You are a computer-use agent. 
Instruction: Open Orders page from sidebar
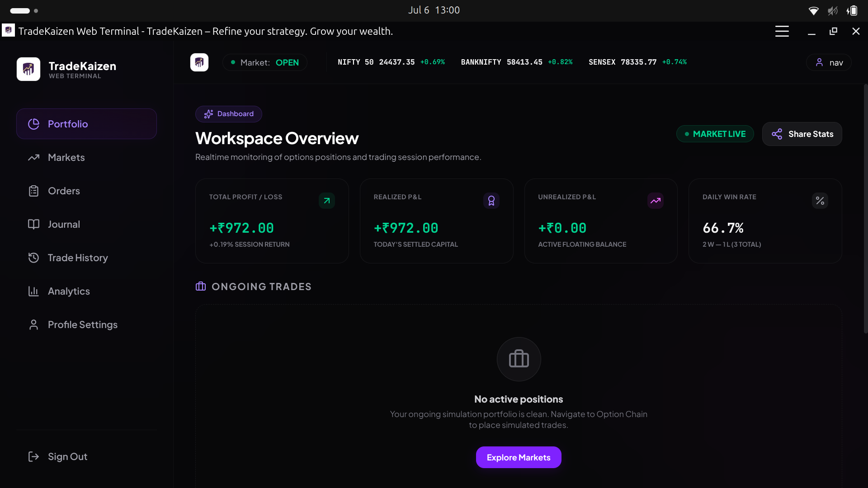(86, 191)
